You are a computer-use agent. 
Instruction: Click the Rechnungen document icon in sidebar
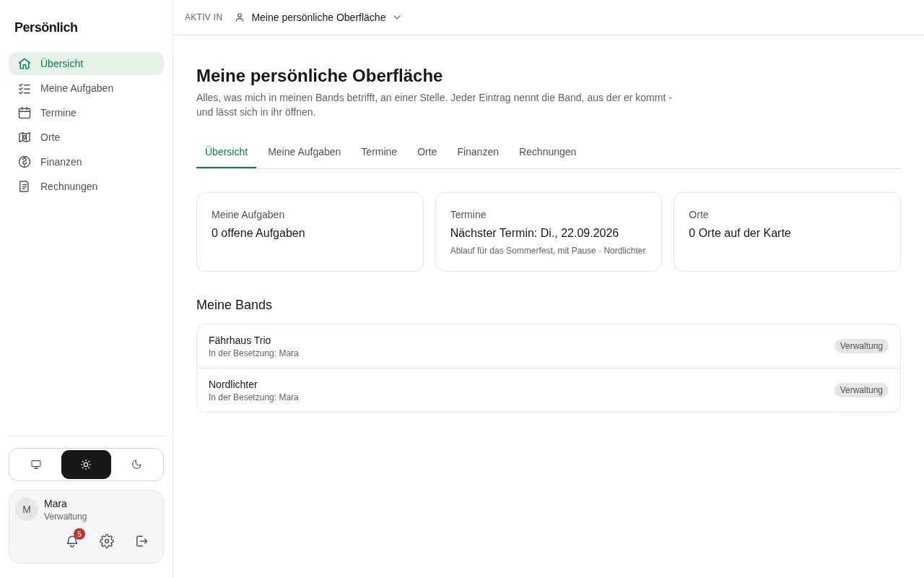click(25, 186)
